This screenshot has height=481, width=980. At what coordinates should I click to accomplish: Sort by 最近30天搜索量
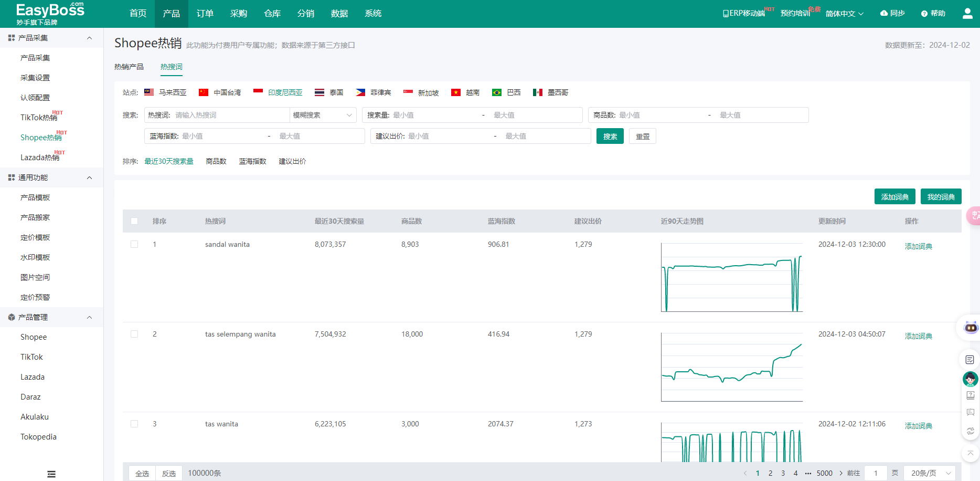click(169, 161)
